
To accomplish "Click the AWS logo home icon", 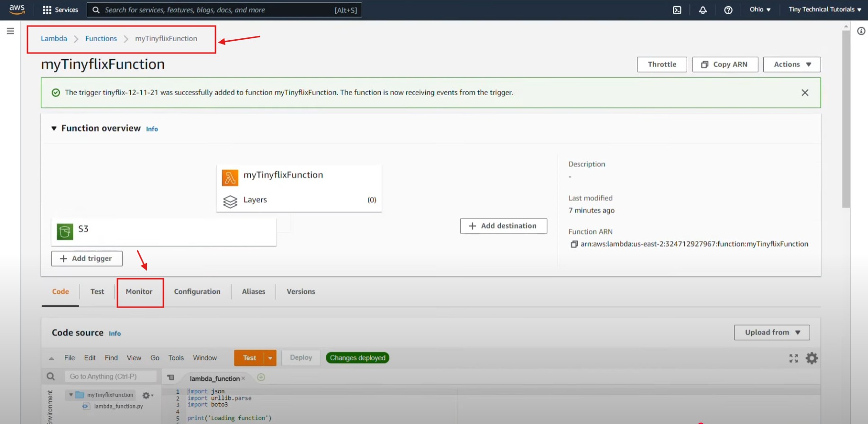I will click(x=17, y=9).
